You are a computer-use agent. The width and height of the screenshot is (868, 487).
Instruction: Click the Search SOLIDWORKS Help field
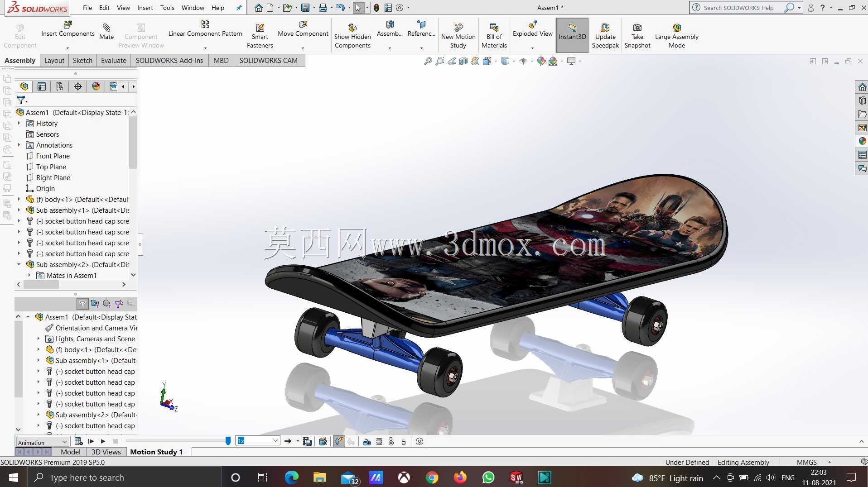pos(739,8)
